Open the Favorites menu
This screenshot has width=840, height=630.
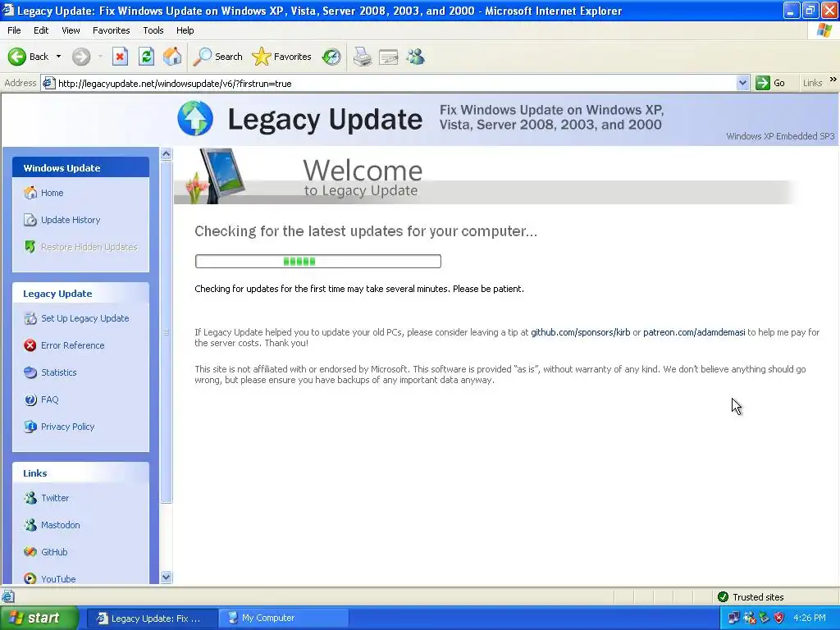[111, 30]
